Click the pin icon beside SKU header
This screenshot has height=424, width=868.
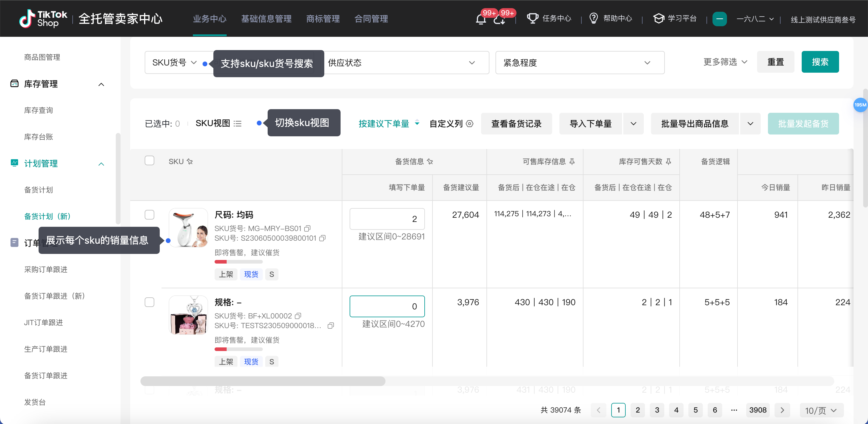(x=190, y=161)
